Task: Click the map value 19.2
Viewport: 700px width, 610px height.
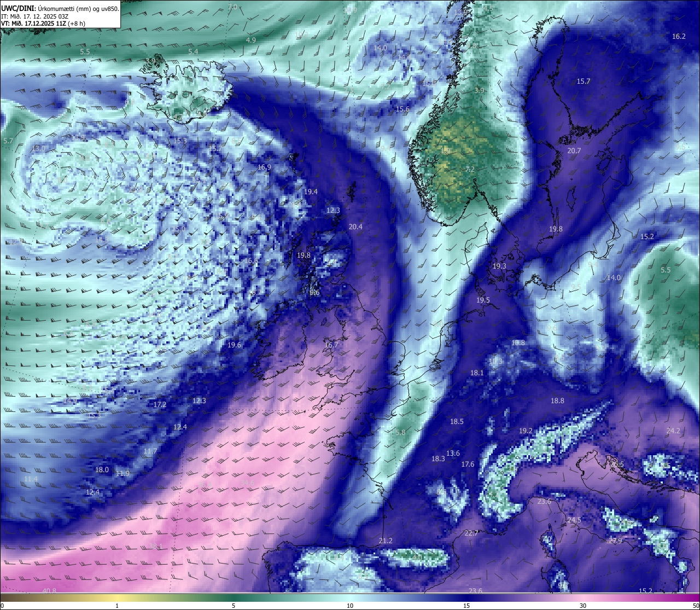Action: [526, 431]
